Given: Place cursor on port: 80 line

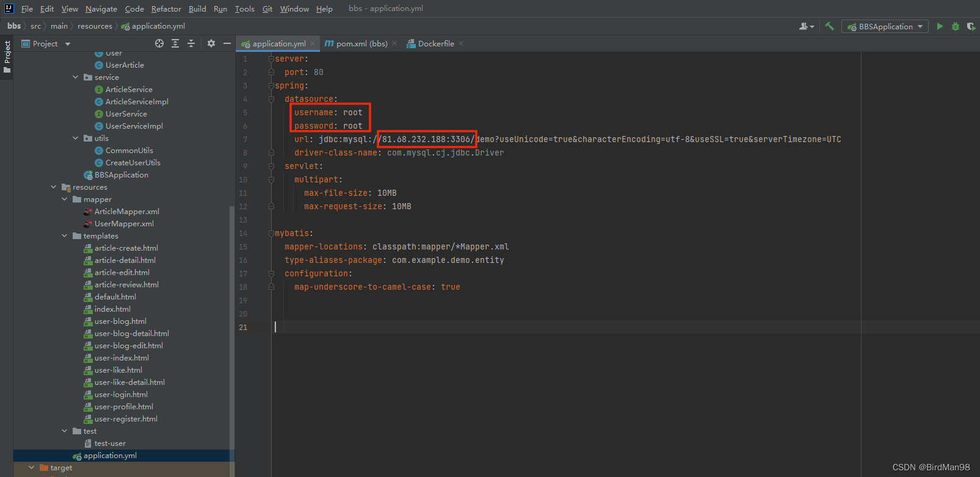Looking at the screenshot, I should click(x=304, y=72).
